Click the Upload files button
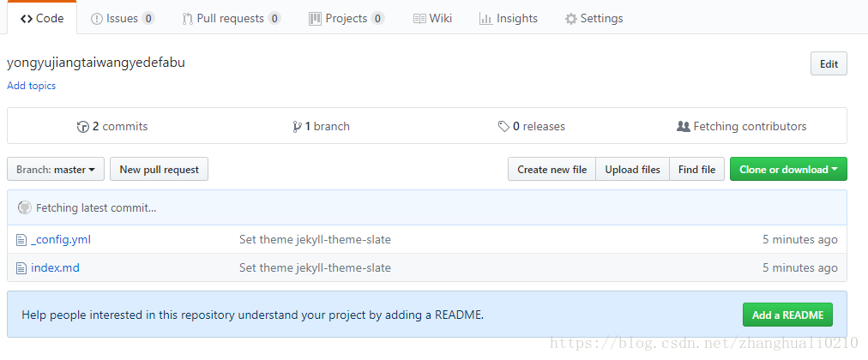The image size is (868, 360). point(633,169)
